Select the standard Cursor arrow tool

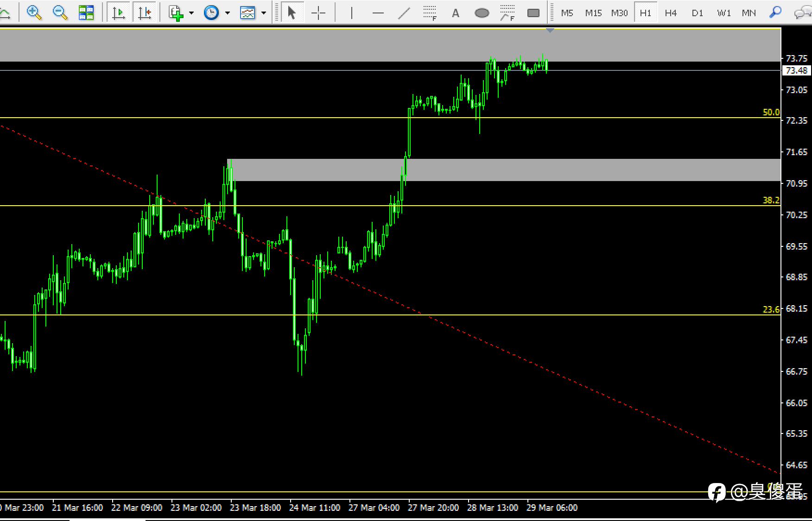292,13
